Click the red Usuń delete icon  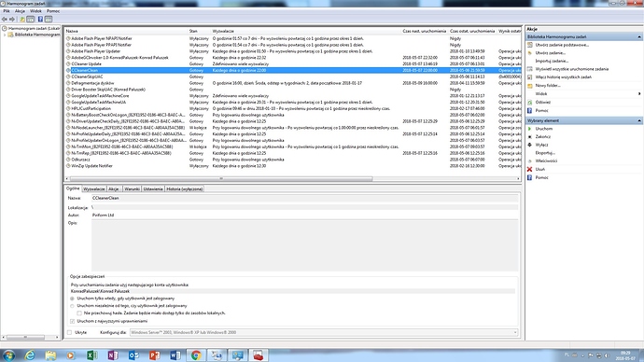[x=530, y=169]
